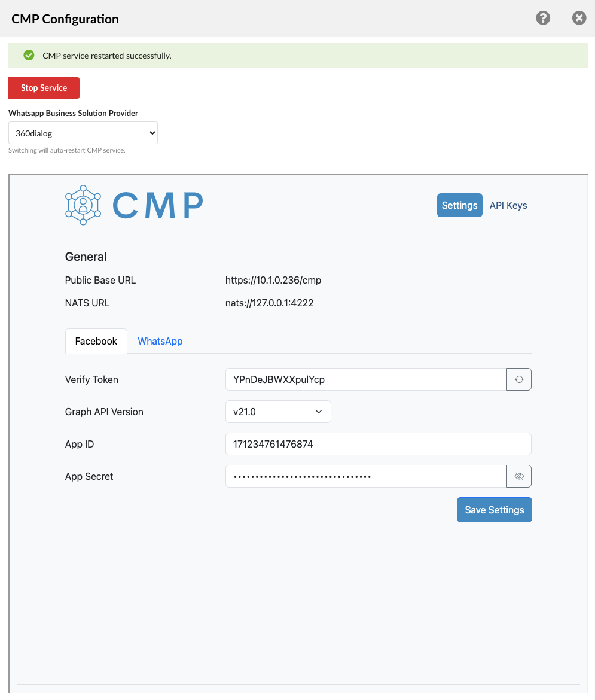Viewport: 595px width, 700px height.
Task: Click the CMP hexagon network logo icon
Action: point(83,205)
